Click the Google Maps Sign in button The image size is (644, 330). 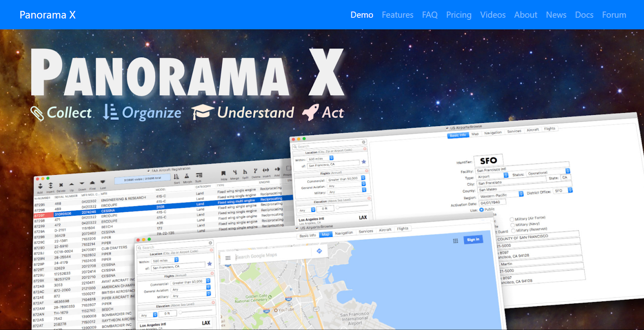473,239
